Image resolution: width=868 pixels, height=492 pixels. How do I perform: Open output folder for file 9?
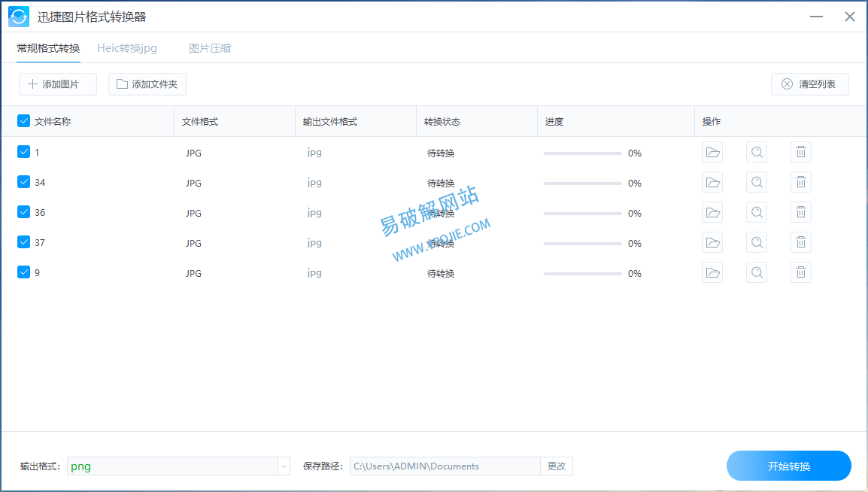click(712, 272)
